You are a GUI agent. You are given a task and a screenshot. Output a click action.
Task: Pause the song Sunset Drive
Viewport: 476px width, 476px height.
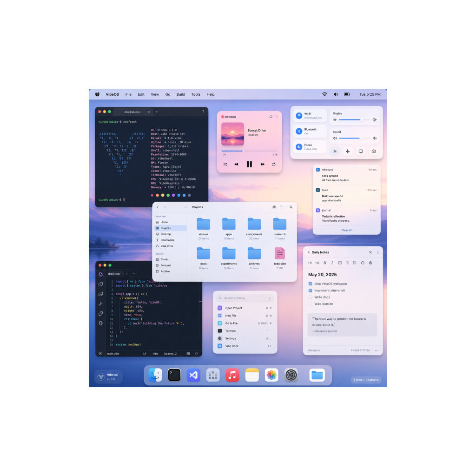click(249, 164)
